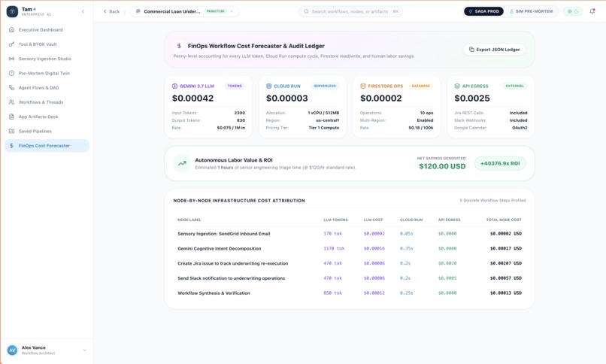Open Pre-Mortem Digital Twin
The width and height of the screenshot is (606, 364).
click(x=47, y=74)
